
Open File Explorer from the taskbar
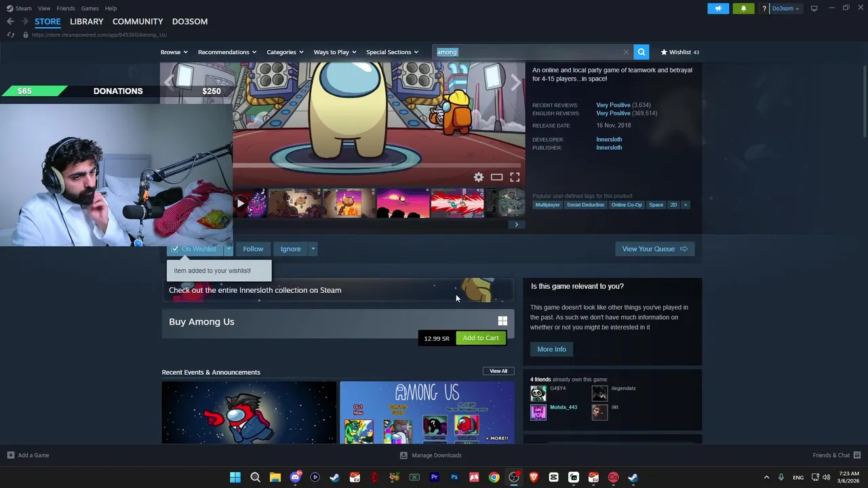[x=275, y=477]
